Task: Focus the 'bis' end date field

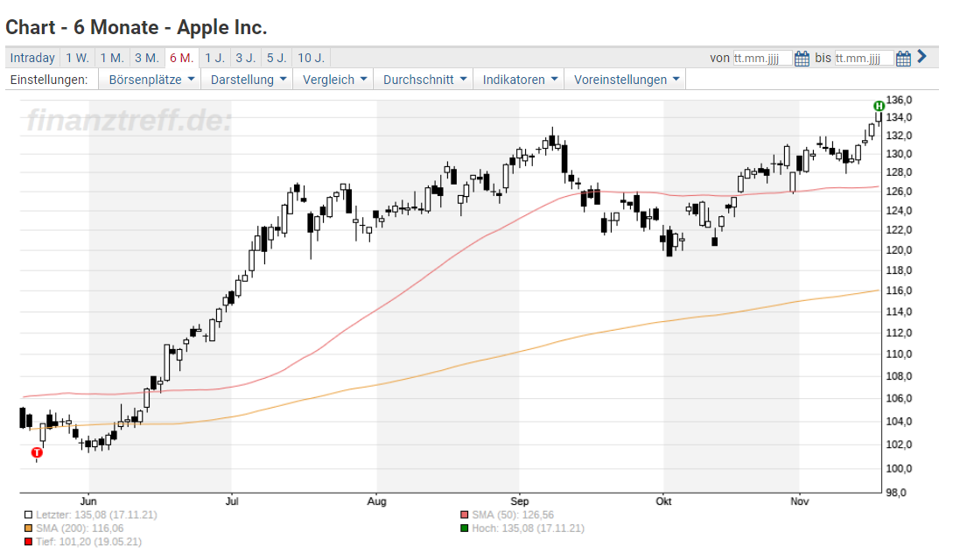Action: tap(865, 59)
